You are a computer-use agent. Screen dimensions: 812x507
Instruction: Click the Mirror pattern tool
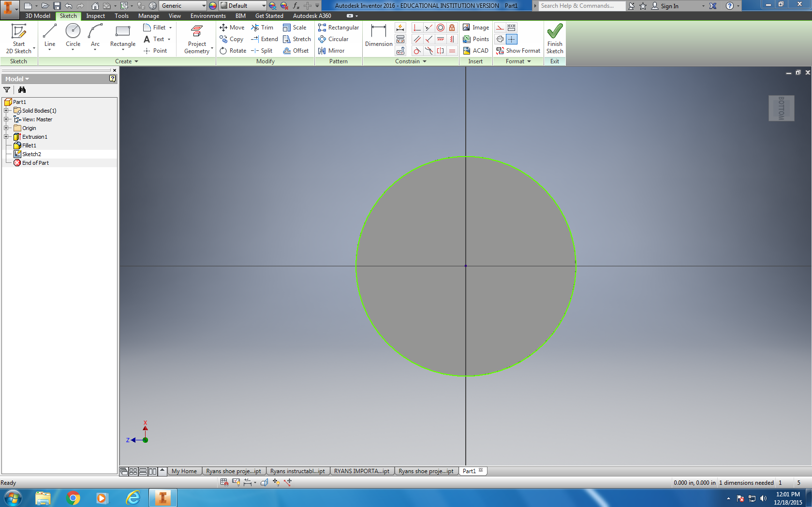(x=331, y=51)
